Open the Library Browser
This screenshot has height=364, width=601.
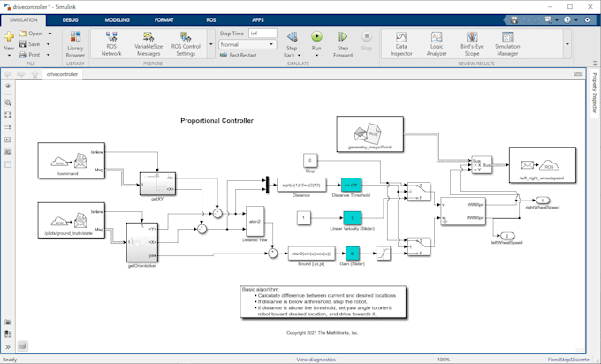(75, 44)
